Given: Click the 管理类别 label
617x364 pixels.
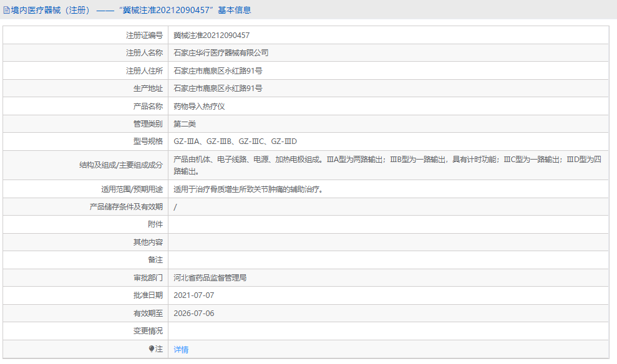Looking at the screenshot, I should point(148,124).
